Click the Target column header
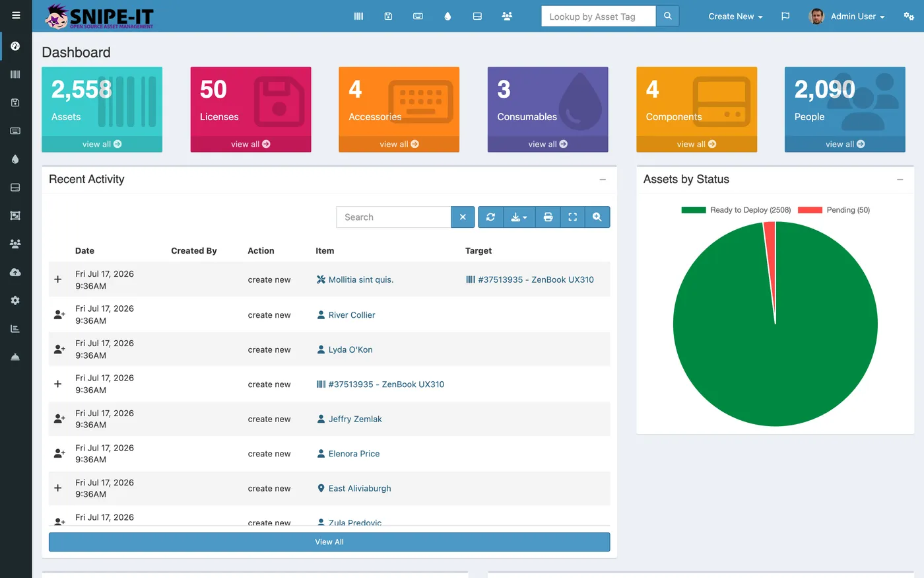The image size is (924, 578). pos(478,251)
